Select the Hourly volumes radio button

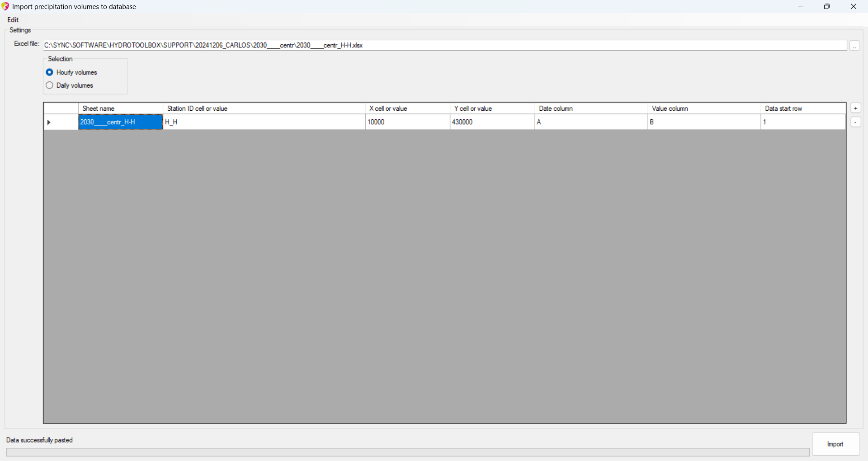(50, 72)
